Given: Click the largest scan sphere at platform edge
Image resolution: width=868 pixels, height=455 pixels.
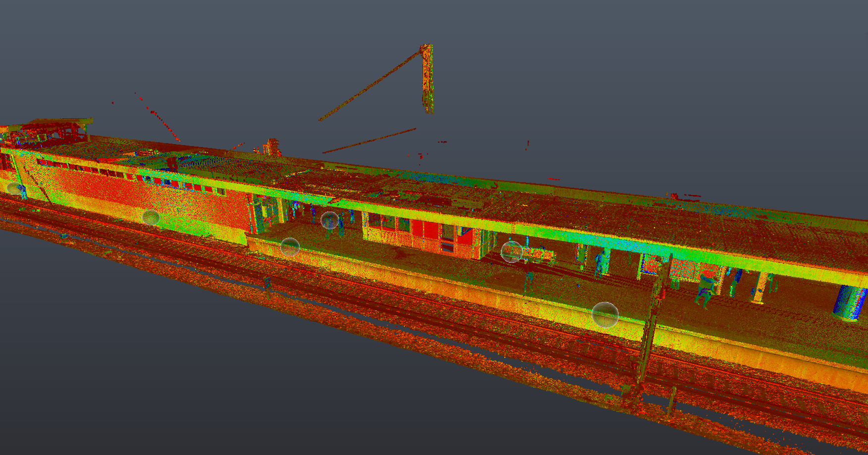Looking at the screenshot, I should pyautogui.click(x=605, y=315).
